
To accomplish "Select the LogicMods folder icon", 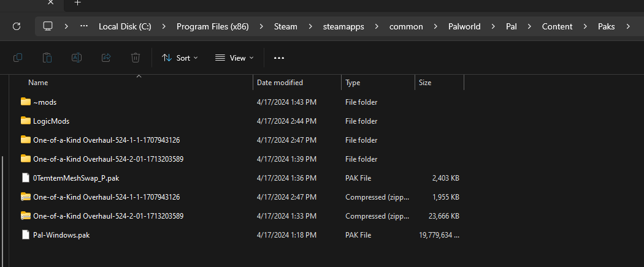I will 26,121.
